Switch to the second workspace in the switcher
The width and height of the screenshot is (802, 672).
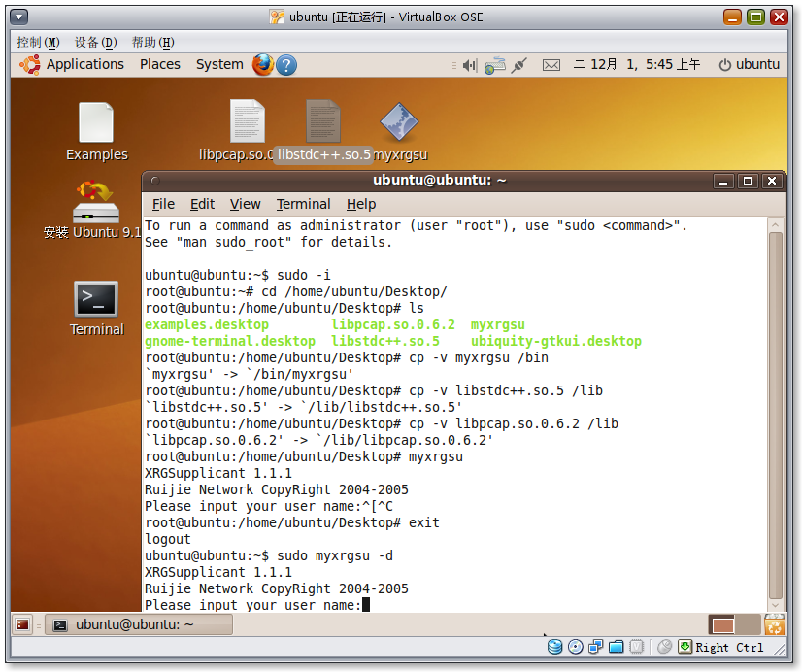(x=748, y=624)
